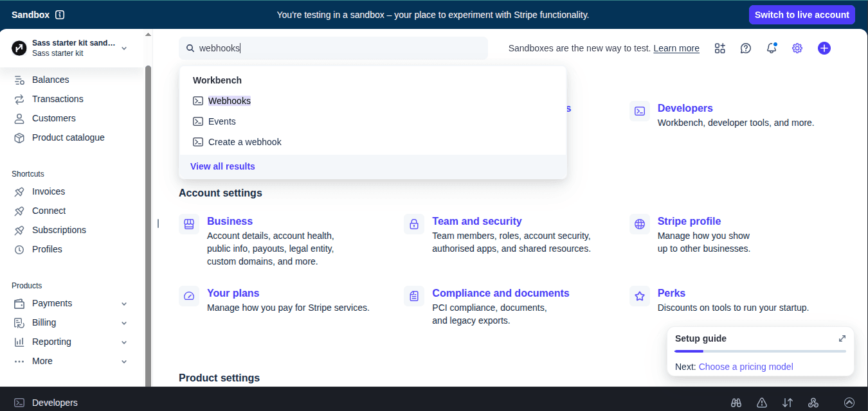
Task: Open the account switcher dropdown chevron
Action: [124, 48]
